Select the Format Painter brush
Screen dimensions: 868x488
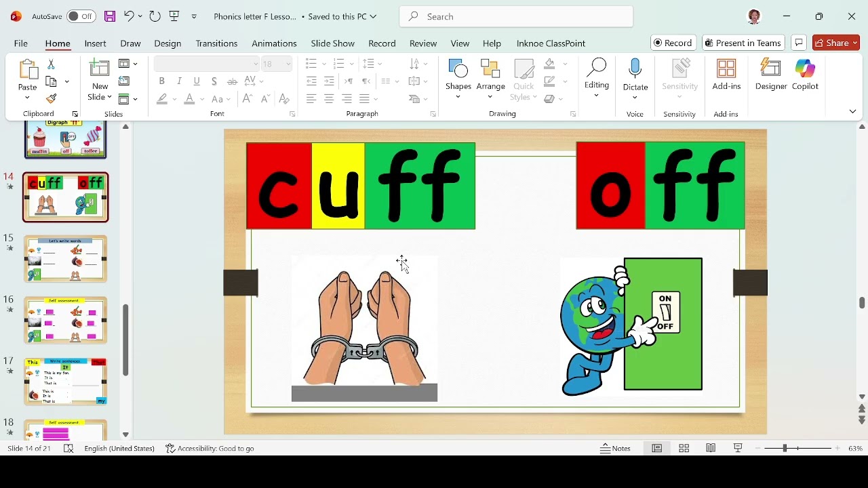(x=52, y=99)
